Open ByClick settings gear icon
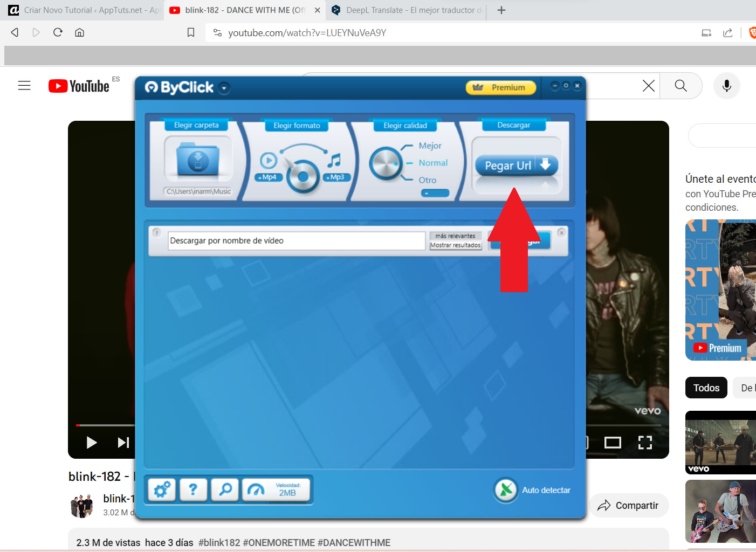Image resolution: width=756 pixels, height=552 pixels. coord(162,489)
